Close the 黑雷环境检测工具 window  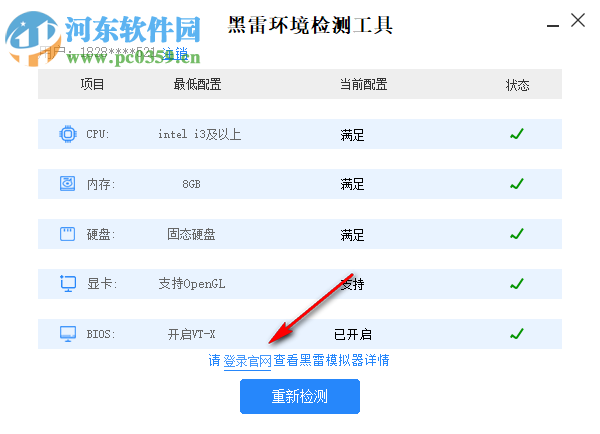coord(578,20)
